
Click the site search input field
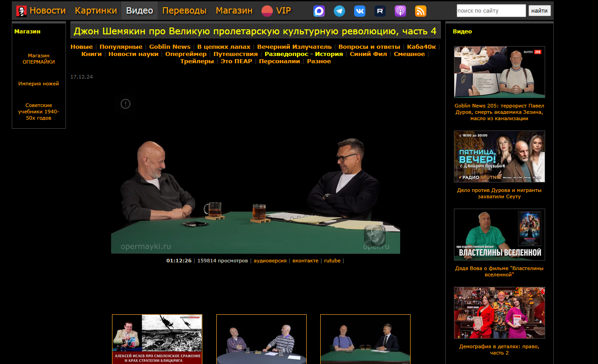pos(491,11)
